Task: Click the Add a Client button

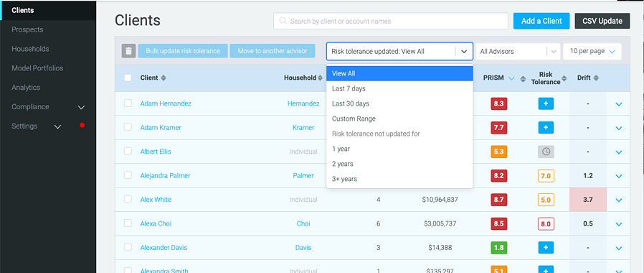Action: tap(541, 21)
